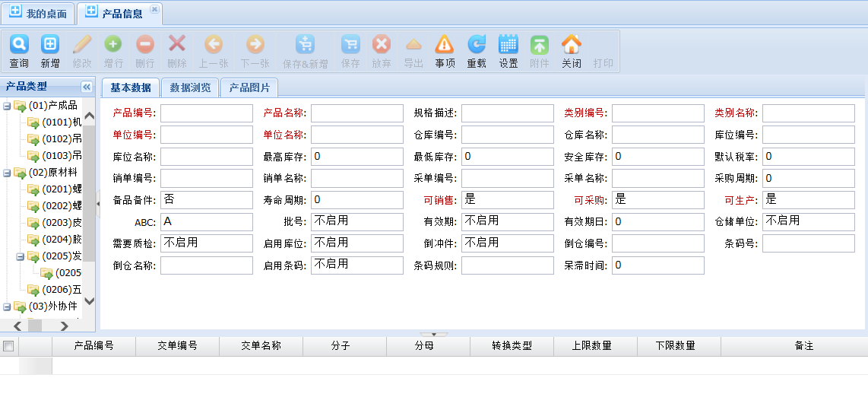Collapse the (02)原材料 tree node
Image resolution: width=868 pixels, height=394 pixels.
pyautogui.click(x=7, y=173)
